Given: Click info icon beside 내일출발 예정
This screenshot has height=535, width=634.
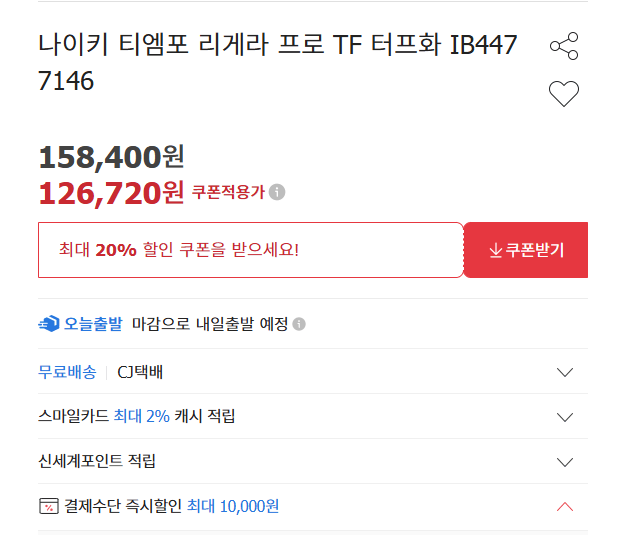Looking at the screenshot, I should [299, 324].
